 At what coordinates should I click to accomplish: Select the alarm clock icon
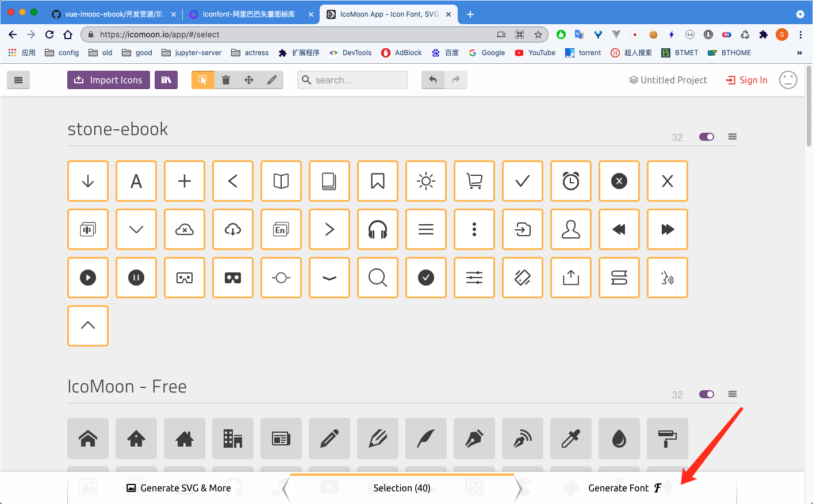(x=571, y=181)
